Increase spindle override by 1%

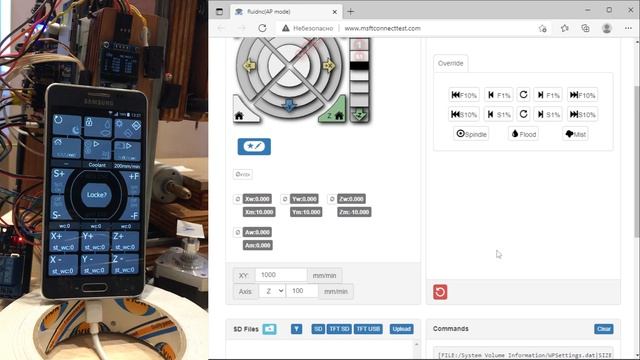click(548, 115)
